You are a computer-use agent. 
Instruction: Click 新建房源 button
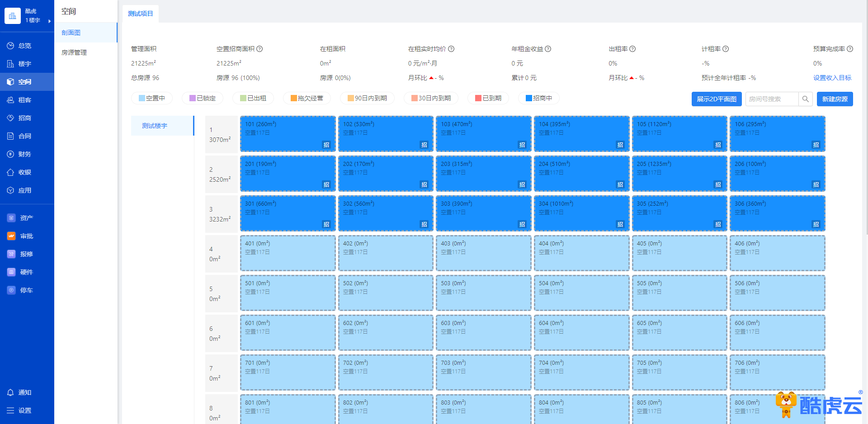click(835, 99)
